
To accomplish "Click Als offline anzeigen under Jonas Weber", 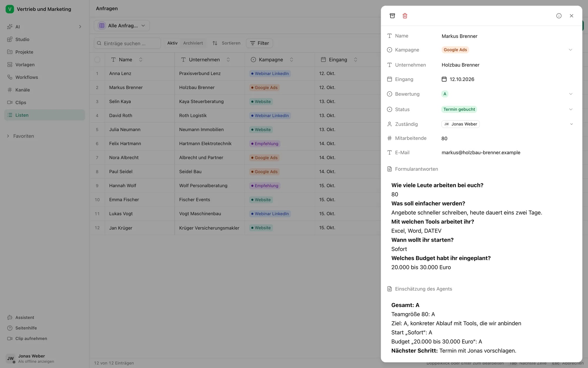I will coord(36,362).
